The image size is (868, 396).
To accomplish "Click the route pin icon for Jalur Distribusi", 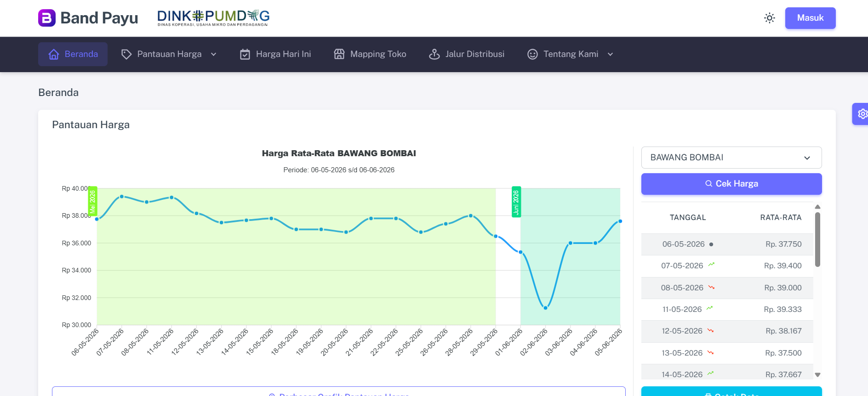I will pos(434,54).
